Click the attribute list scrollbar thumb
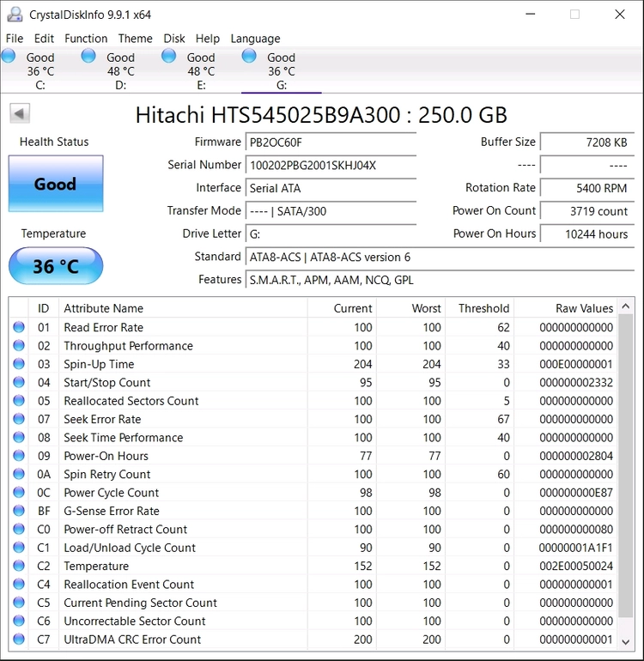644x661 pixels. [625, 465]
